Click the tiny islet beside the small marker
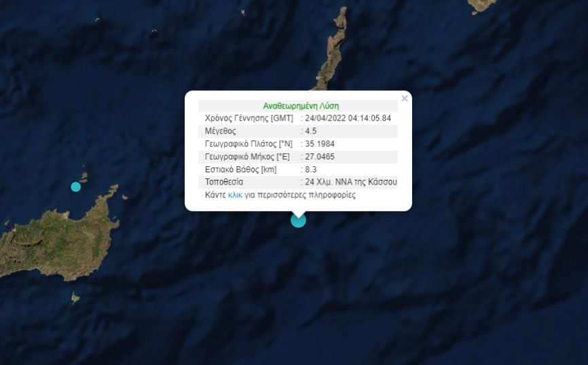Viewport: 588px width, 365px height. tap(84, 177)
